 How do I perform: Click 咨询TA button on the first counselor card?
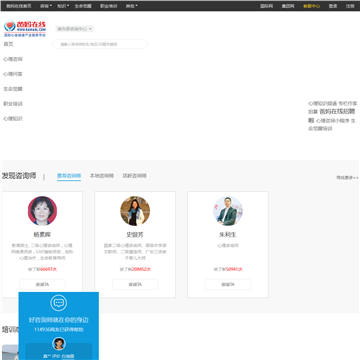pyautogui.click(x=42, y=284)
